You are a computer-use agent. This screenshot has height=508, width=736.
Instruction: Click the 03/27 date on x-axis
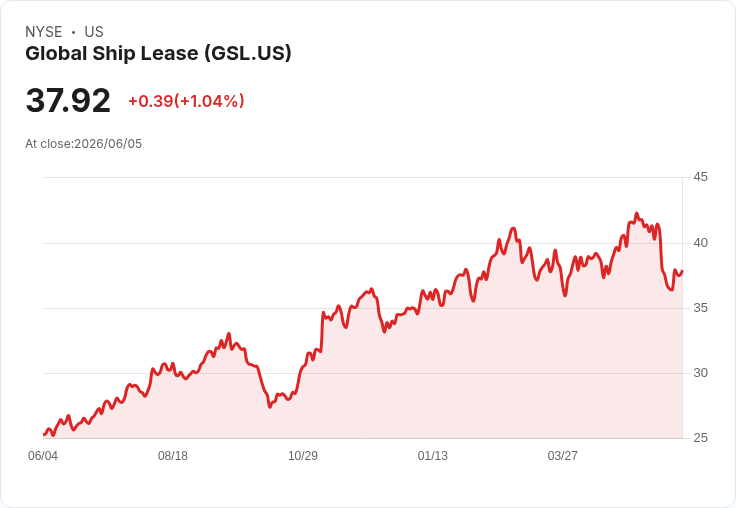pyautogui.click(x=562, y=455)
